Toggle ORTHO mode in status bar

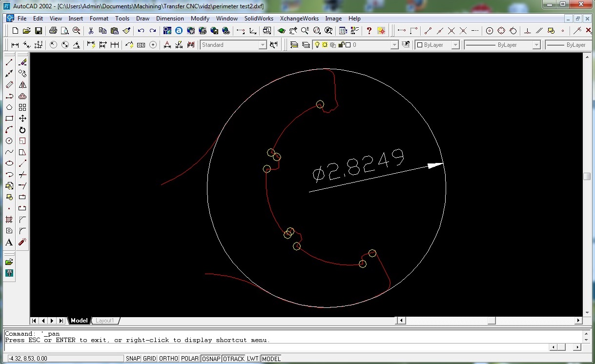pos(168,359)
